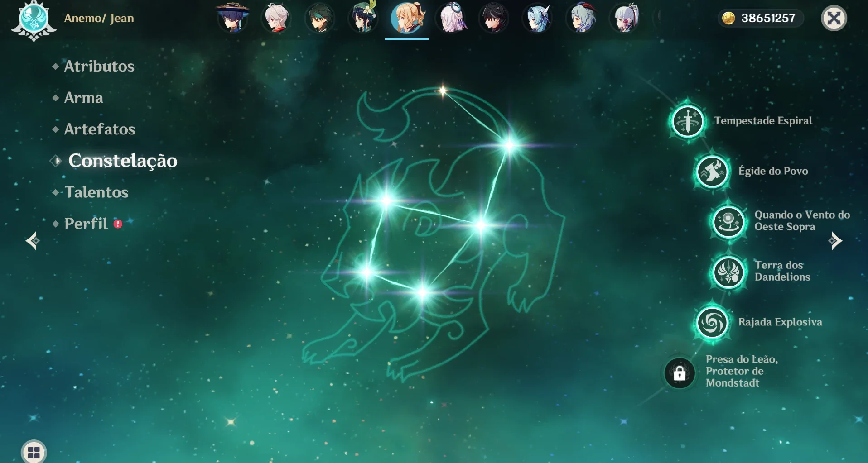The width and height of the screenshot is (868, 463).
Task: Select the third portrait, dark green-haired character
Action: [x=319, y=18]
